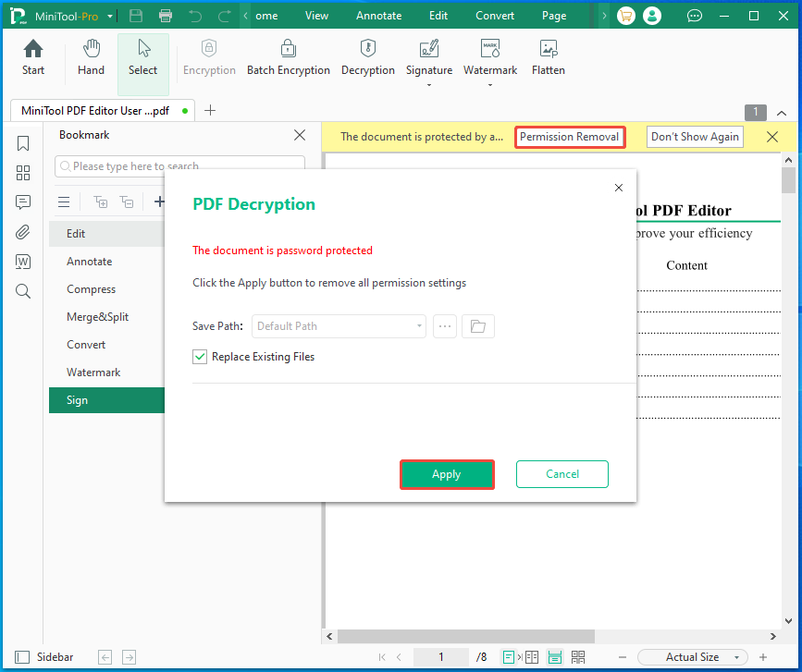Click the zoom out minus button

pyautogui.click(x=622, y=657)
